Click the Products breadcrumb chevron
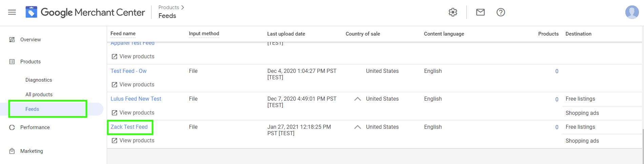 [183, 7]
